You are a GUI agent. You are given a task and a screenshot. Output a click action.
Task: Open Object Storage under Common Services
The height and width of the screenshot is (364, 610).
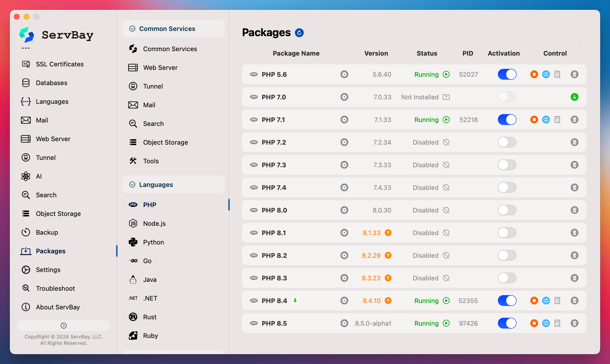click(158, 142)
